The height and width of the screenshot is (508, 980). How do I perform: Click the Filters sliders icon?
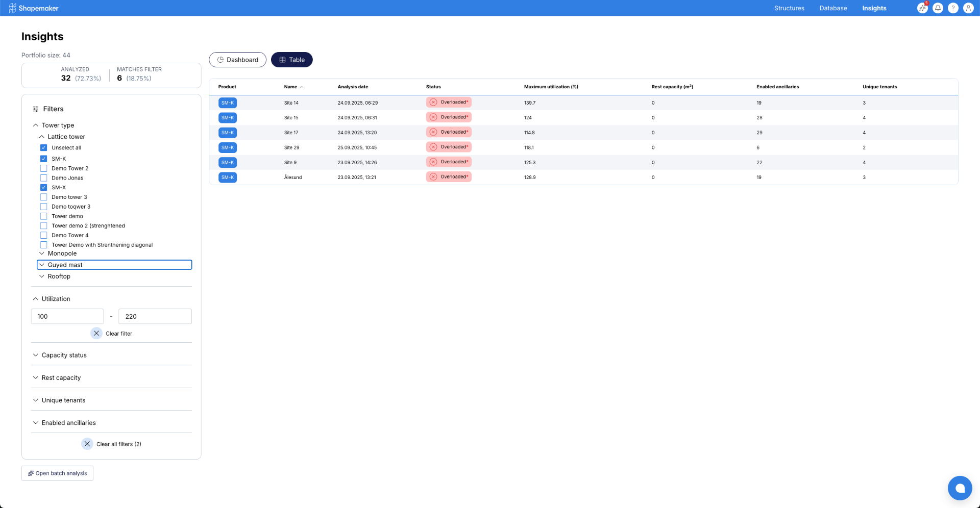pos(36,109)
